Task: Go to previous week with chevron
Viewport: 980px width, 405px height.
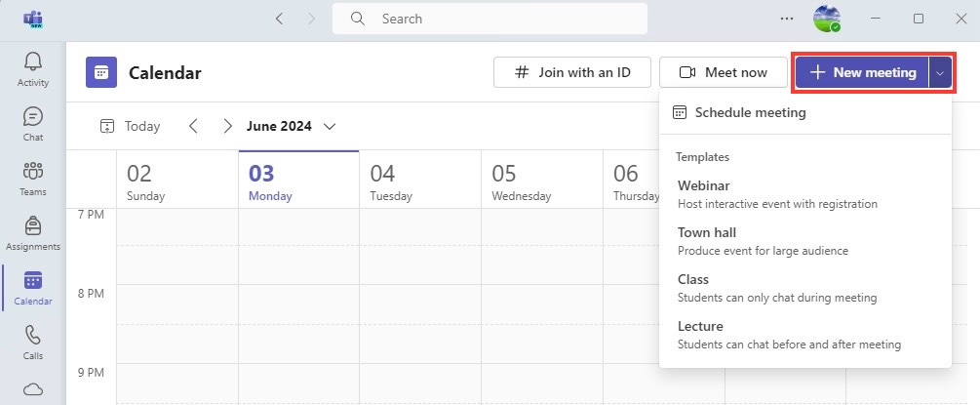Action: coord(193,127)
